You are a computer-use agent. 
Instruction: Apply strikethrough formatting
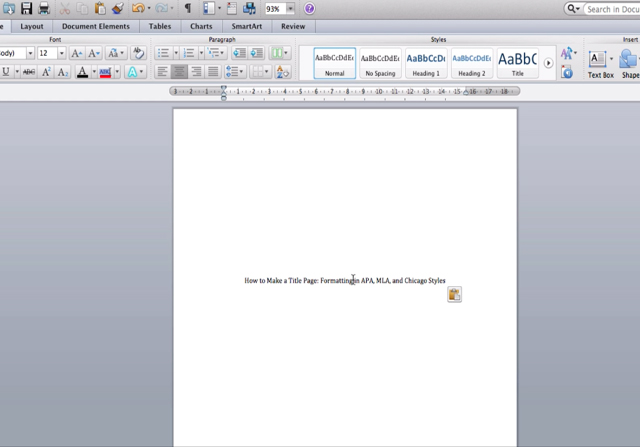pyautogui.click(x=29, y=72)
